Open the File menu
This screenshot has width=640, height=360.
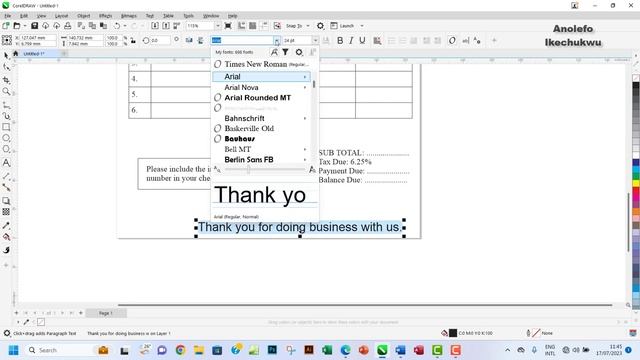pyautogui.click(x=7, y=16)
